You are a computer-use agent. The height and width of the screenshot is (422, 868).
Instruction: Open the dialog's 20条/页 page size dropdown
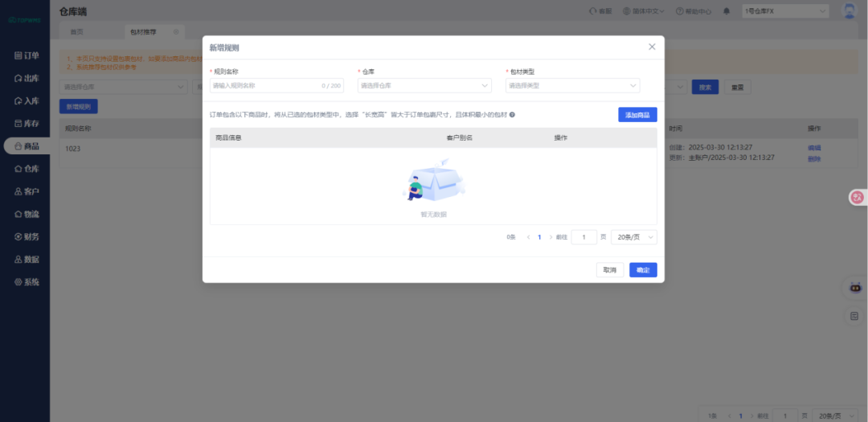(x=634, y=237)
